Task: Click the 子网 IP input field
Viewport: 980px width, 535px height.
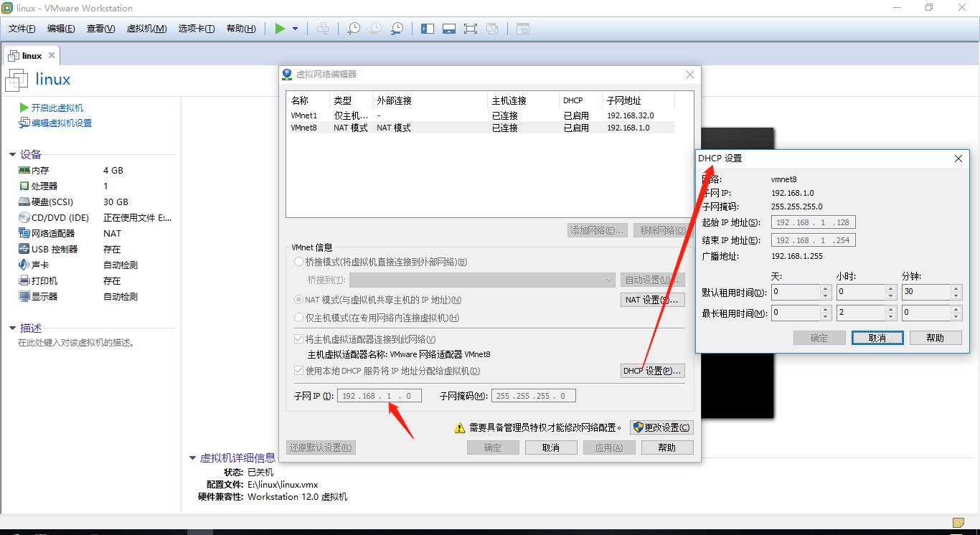Action: 379,396
